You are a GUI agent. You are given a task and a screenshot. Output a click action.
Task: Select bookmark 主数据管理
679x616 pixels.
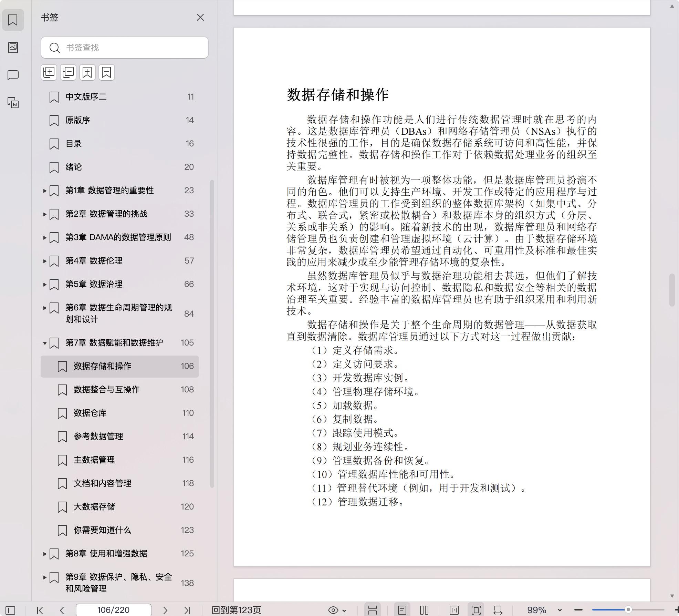120,460
